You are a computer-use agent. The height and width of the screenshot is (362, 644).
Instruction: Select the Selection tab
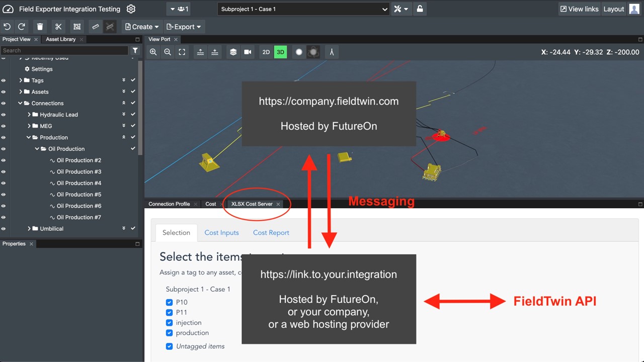pyautogui.click(x=176, y=233)
